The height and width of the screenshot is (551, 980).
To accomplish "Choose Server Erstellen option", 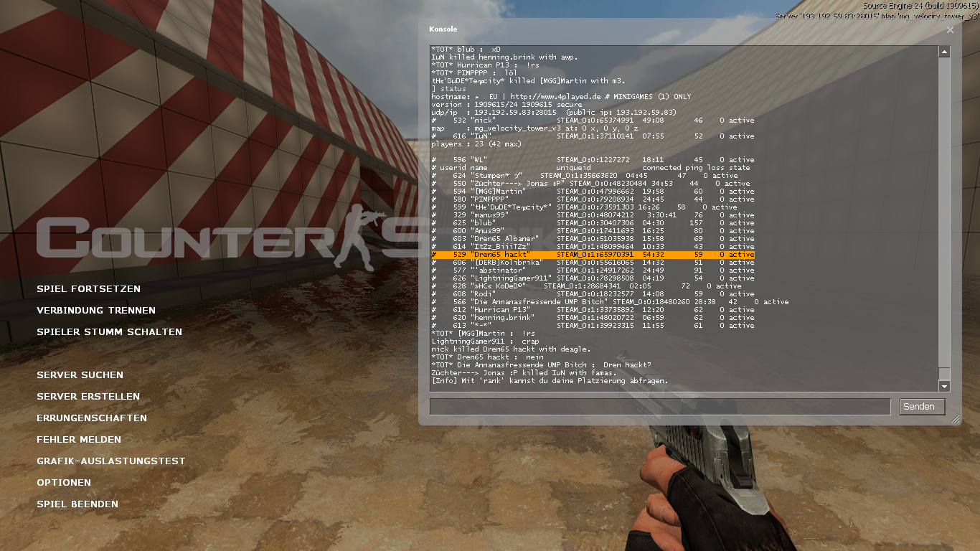I will tap(88, 397).
